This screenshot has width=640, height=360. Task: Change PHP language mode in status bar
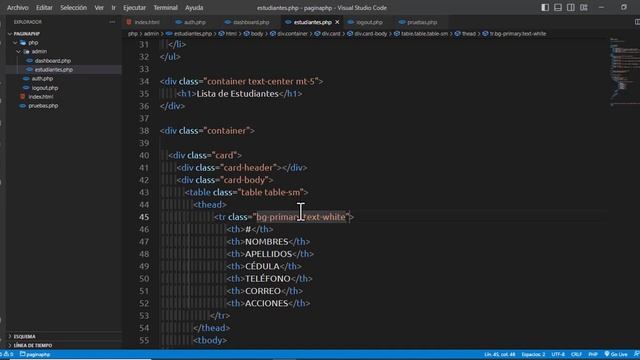click(593, 354)
